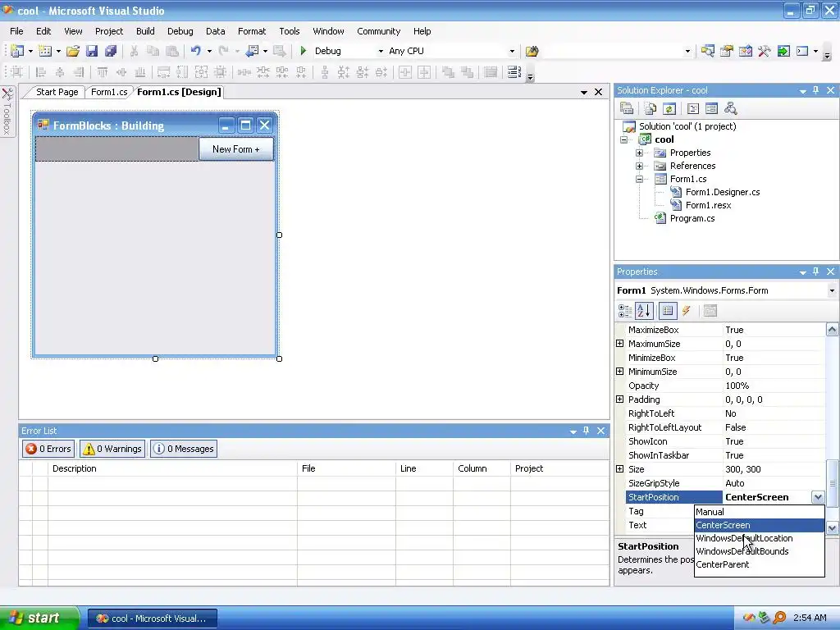This screenshot has width=840, height=630.
Task: Choose WindowsDefaultLocation from the list
Action: coord(759,538)
